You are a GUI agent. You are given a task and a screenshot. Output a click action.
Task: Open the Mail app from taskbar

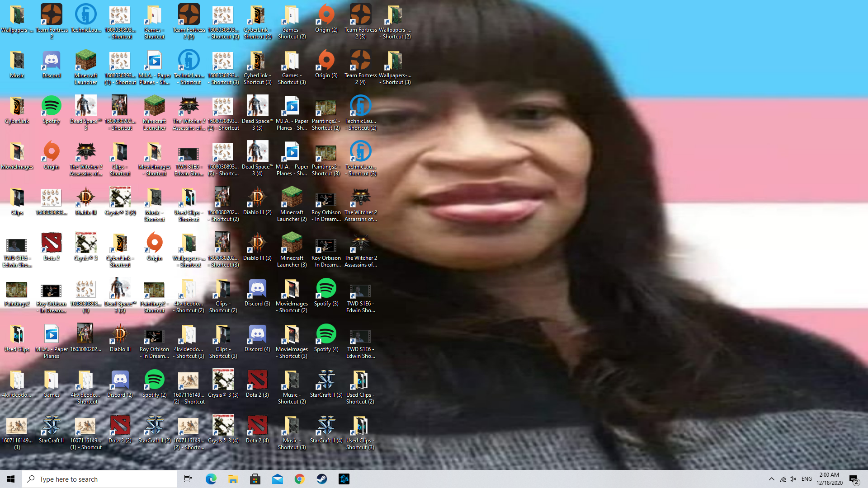(x=278, y=479)
